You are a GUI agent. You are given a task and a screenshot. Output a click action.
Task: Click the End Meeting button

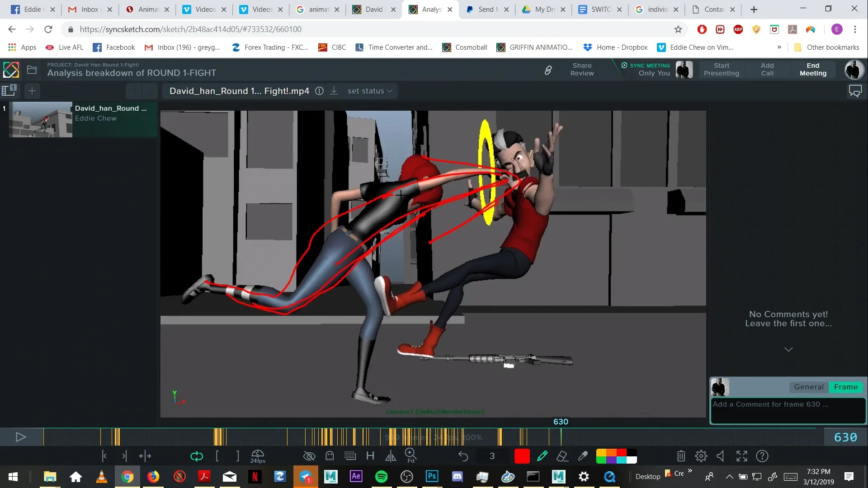tap(812, 69)
